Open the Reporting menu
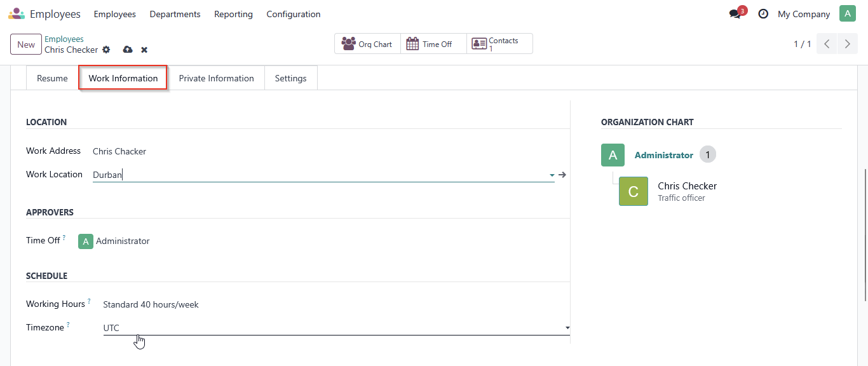 (x=233, y=14)
